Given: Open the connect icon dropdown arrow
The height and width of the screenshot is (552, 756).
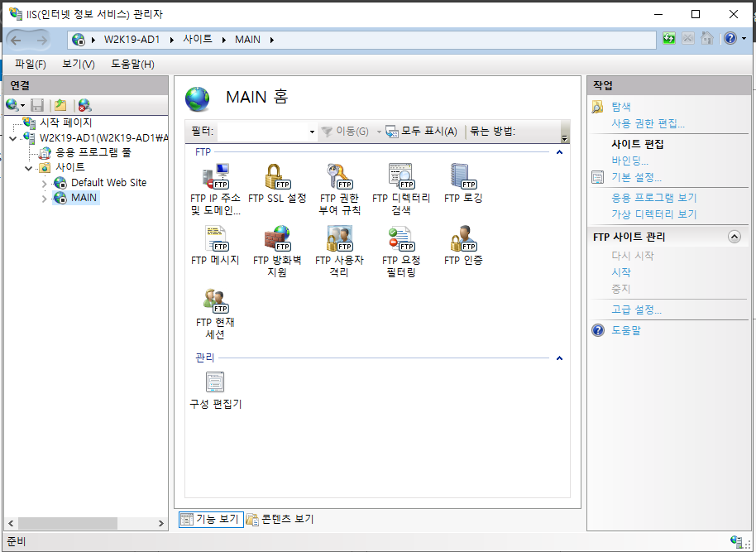Looking at the screenshot, I should 22,105.
